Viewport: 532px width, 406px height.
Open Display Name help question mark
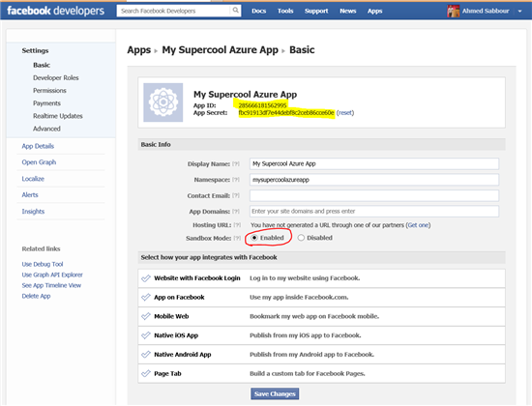click(x=236, y=164)
